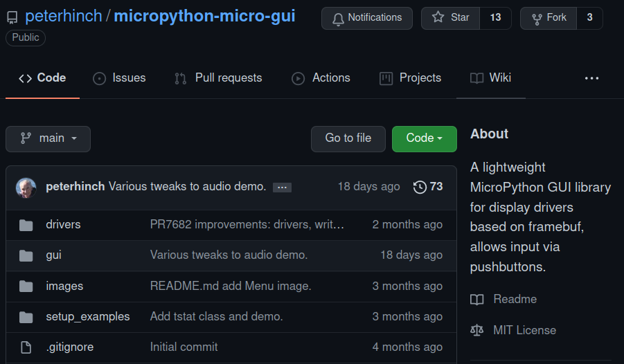Open the micropython-micro-gui repository link
This screenshot has width=624, height=364.
point(204,17)
